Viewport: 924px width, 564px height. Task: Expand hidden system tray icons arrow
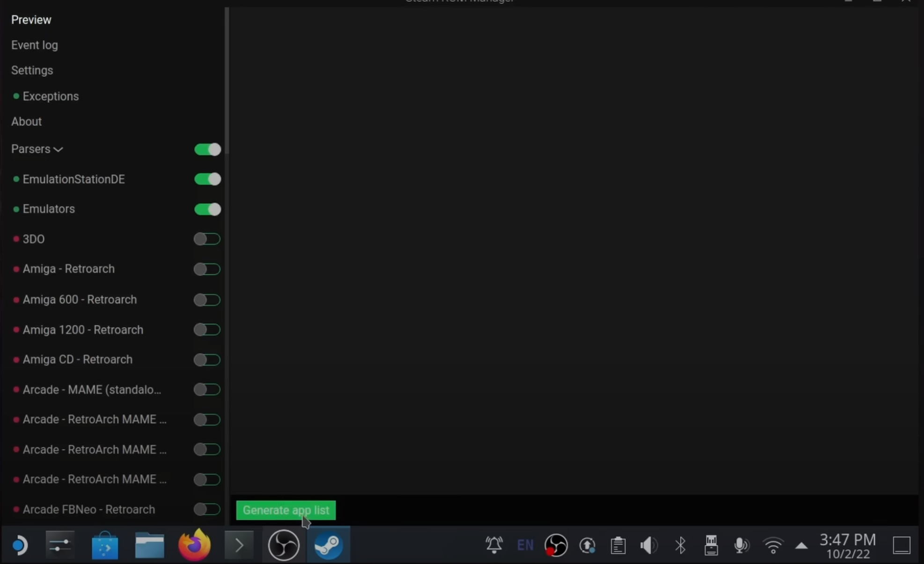click(801, 545)
